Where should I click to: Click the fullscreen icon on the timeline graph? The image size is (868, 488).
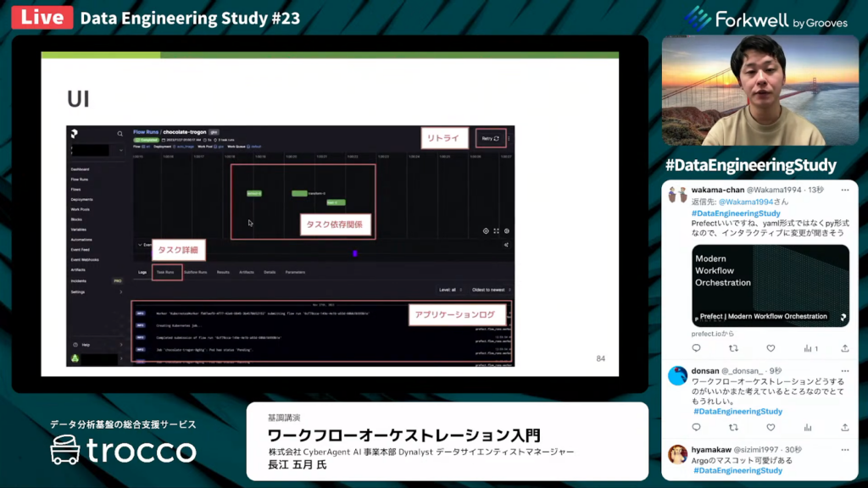(x=496, y=230)
